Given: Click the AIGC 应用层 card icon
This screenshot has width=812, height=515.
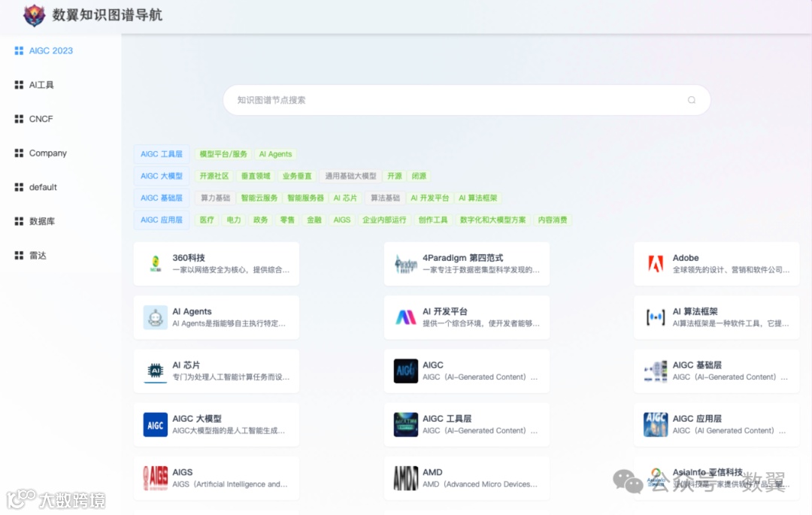Looking at the screenshot, I should pos(656,425).
